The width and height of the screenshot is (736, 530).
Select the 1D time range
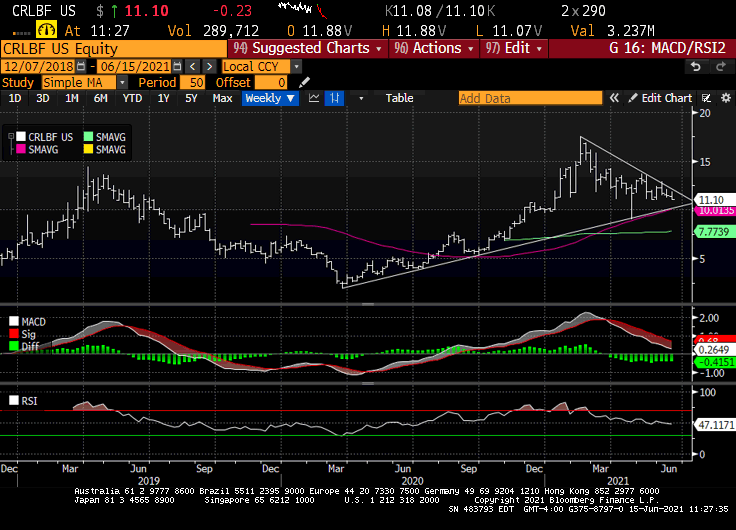point(15,98)
